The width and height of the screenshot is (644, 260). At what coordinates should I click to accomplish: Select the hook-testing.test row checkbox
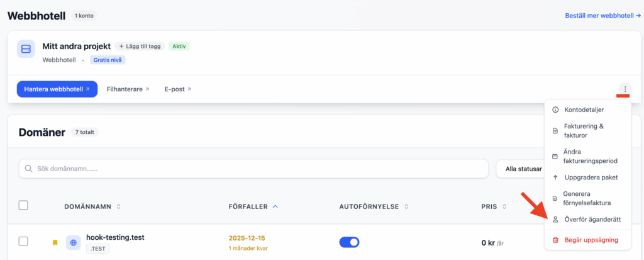[x=23, y=241]
